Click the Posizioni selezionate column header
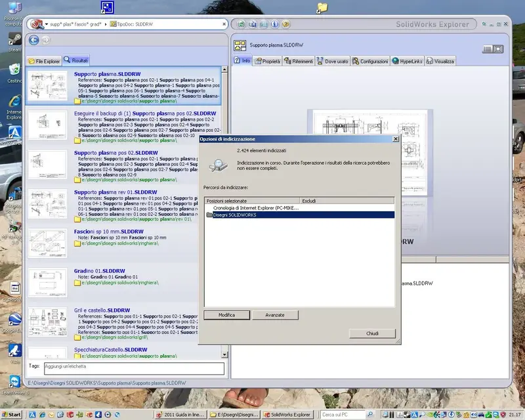The height and width of the screenshot is (420, 525). (x=252, y=201)
